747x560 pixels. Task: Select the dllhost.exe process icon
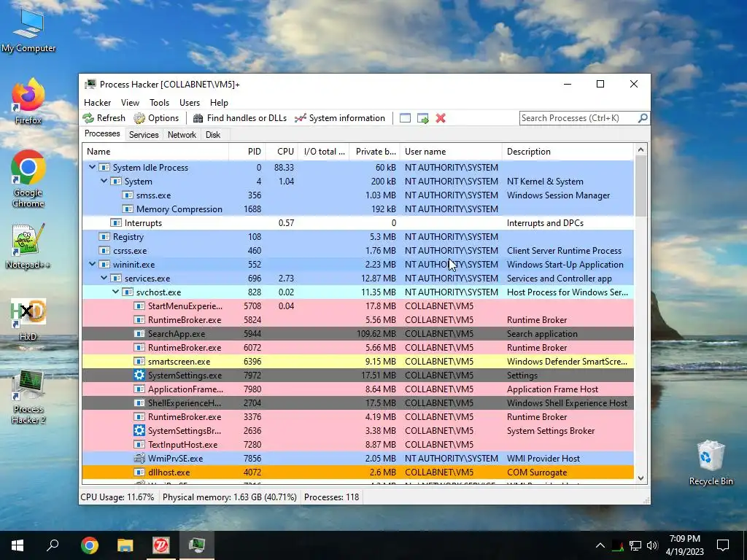point(139,472)
